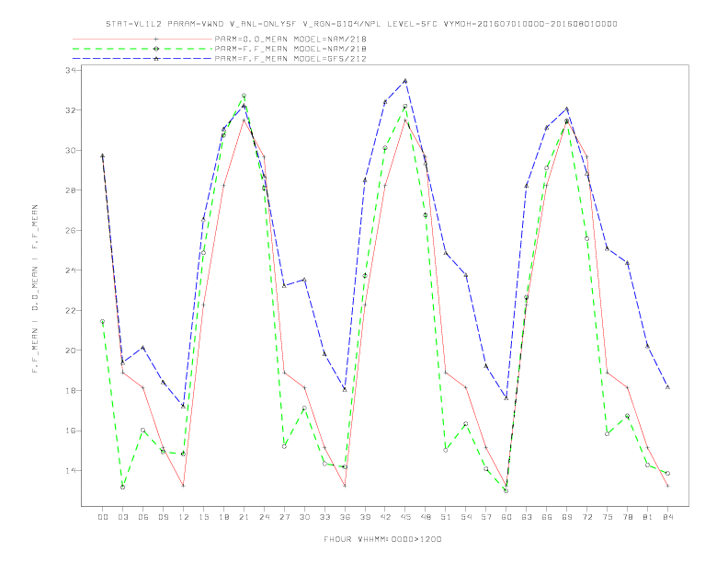Click y-axis tick label 32
The width and height of the screenshot is (728, 563).
(x=71, y=110)
